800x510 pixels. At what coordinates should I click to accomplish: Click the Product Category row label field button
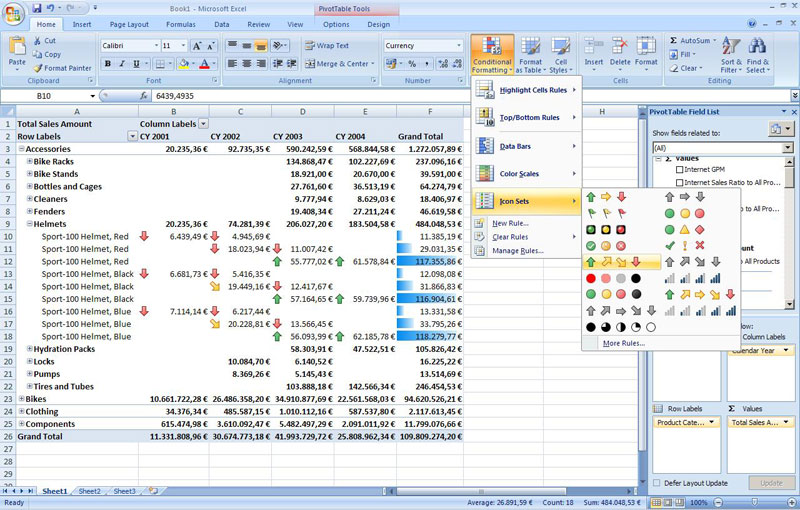coord(686,422)
